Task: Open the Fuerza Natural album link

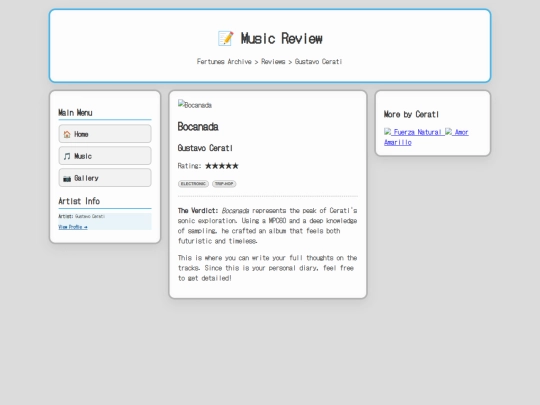Action: pos(414,132)
